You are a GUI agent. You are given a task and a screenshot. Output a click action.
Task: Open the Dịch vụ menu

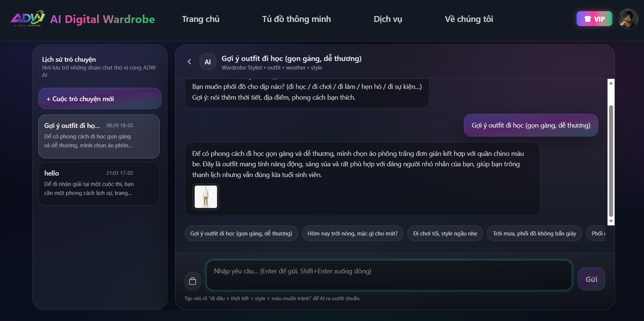pos(388,19)
